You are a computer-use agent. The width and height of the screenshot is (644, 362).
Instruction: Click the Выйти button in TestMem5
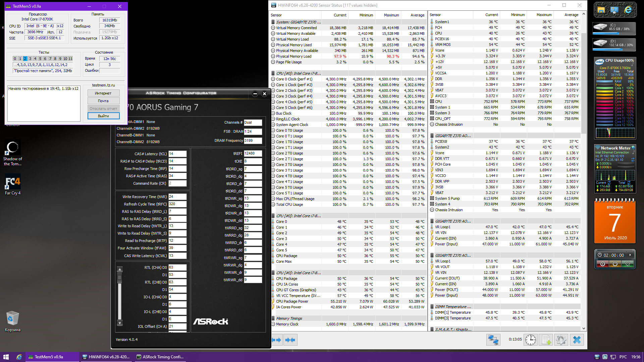coord(103,116)
